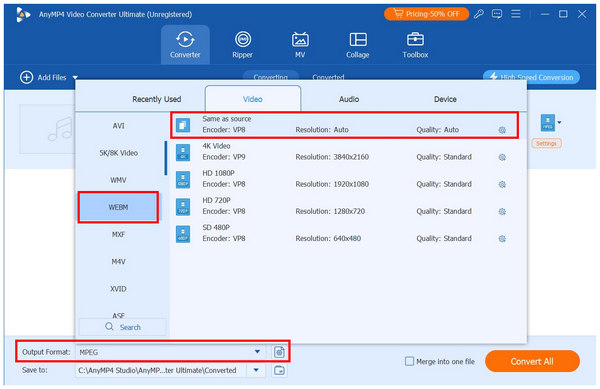Open the Converter module
This screenshot has width=600, height=389.
[185, 45]
